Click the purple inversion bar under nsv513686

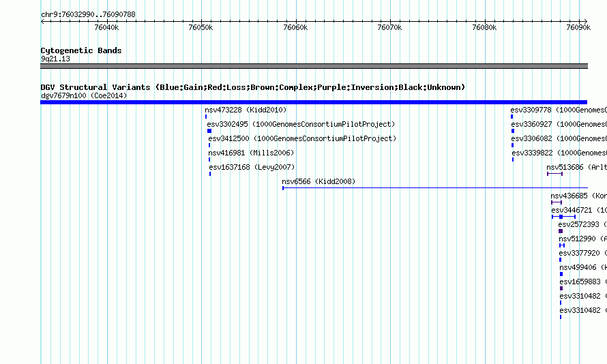(x=554, y=174)
